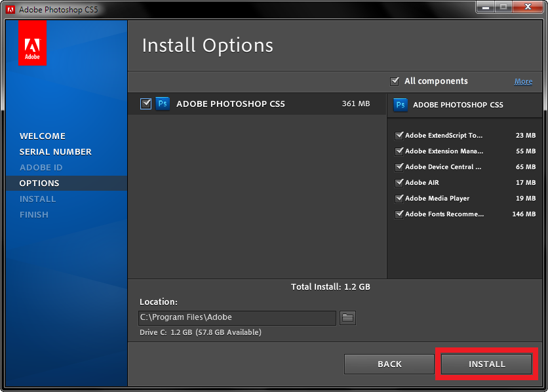Screen dimensions: 548x392
Task: Click the Ps icon in the components panel header
Action: point(401,105)
